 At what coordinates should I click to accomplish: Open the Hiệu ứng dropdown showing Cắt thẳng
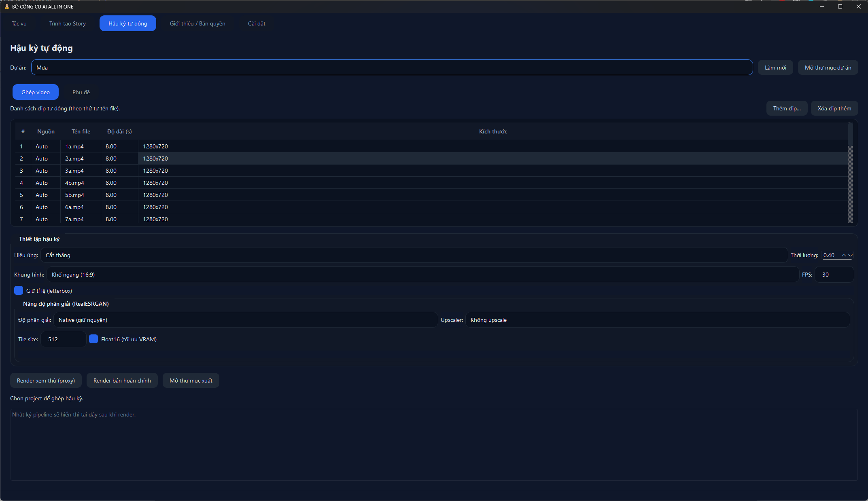click(x=414, y=255)
